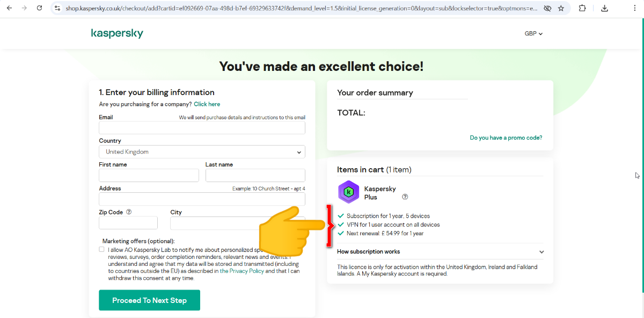Open the browser extensions puzzle icon
Viewport: 644px width, 318px height.
pos(582,8)
